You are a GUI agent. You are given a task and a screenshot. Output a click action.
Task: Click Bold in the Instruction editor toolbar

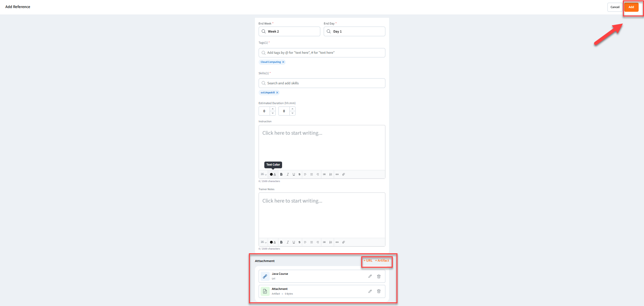pyautogui.click(x=281, y=174)
